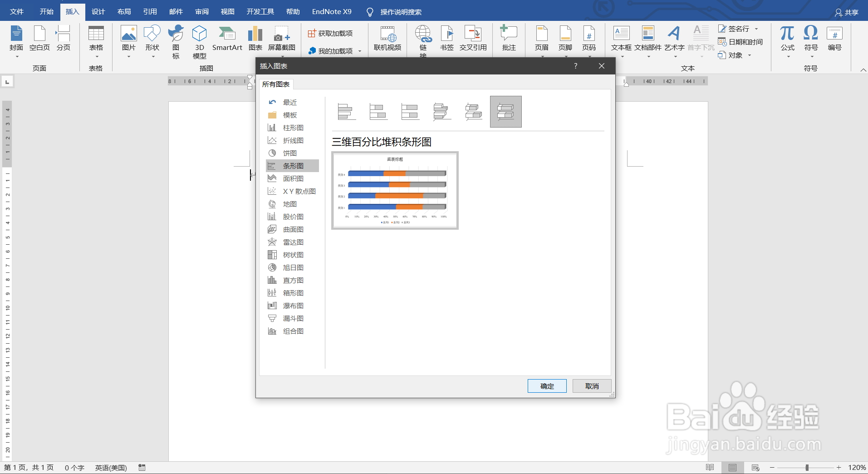
Task: Select clustered bar chart subtype
Action: pyautogui.click(x=347, y=112)
